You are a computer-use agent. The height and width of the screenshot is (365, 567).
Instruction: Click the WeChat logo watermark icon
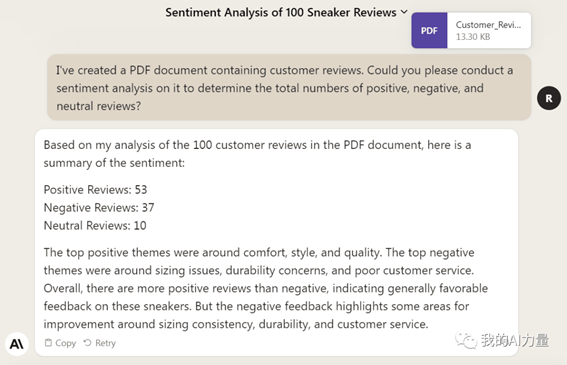click(x=466, y=340)
